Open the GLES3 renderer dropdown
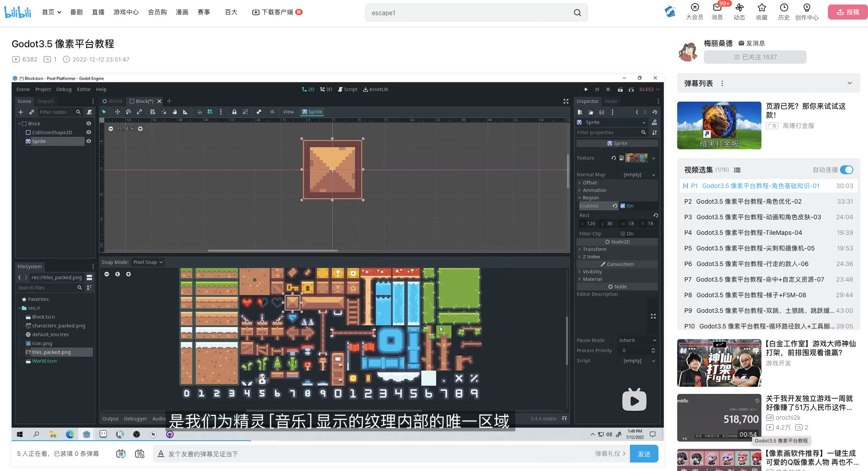The width and height of the screenshot is (868, 471). (649, 89)
